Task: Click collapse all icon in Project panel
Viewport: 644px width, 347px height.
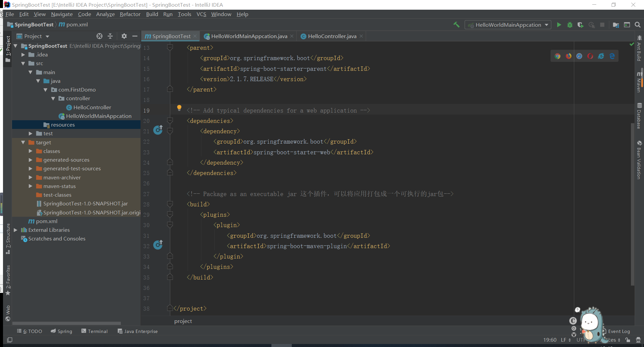Action: coord(110,36)
